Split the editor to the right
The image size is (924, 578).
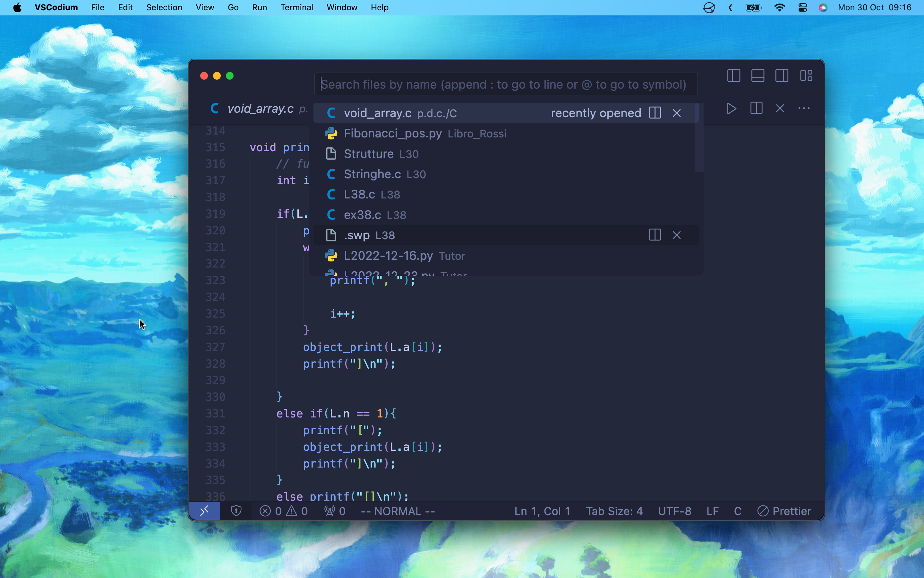coord(756,108)
